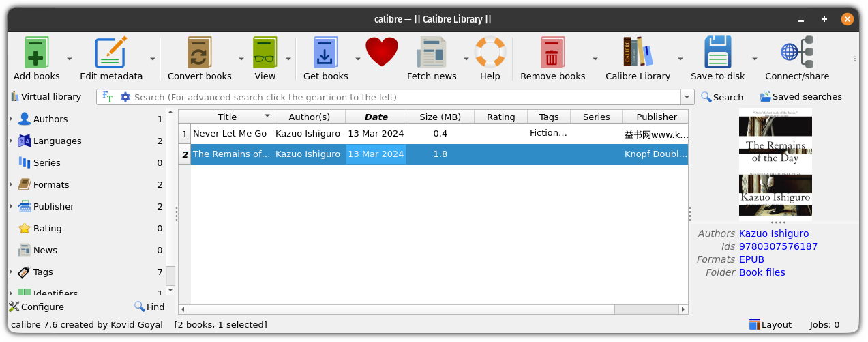Open the search history dropdown arrow
The width and height of the screenshot is (868, 342).
tap(687, 97)
